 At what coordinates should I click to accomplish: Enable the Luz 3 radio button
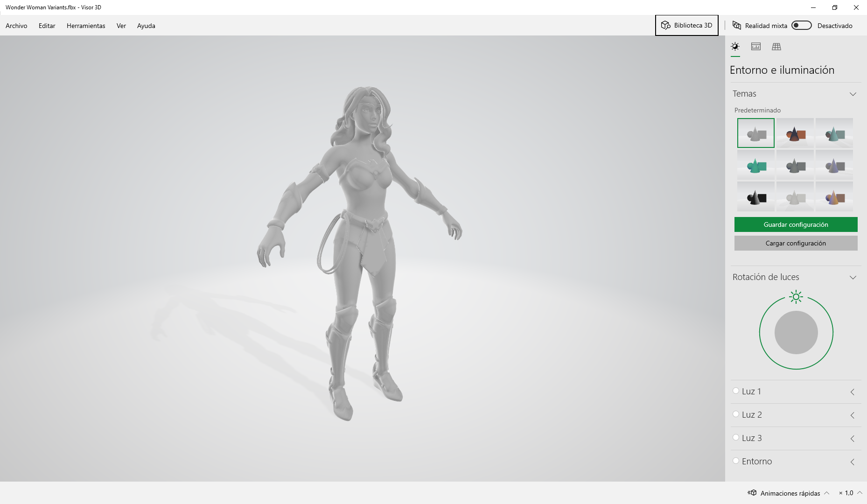coord(736,438)
